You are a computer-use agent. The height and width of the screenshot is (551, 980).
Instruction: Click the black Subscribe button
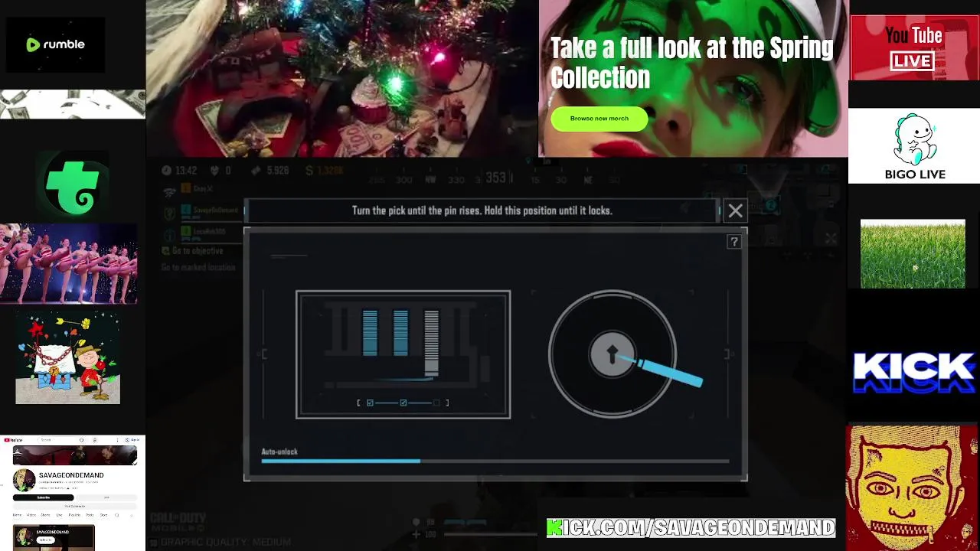coord(44,497)
